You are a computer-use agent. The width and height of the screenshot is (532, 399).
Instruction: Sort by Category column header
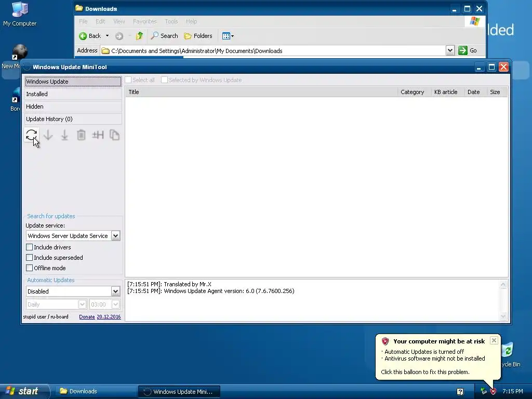click(414, 92)
